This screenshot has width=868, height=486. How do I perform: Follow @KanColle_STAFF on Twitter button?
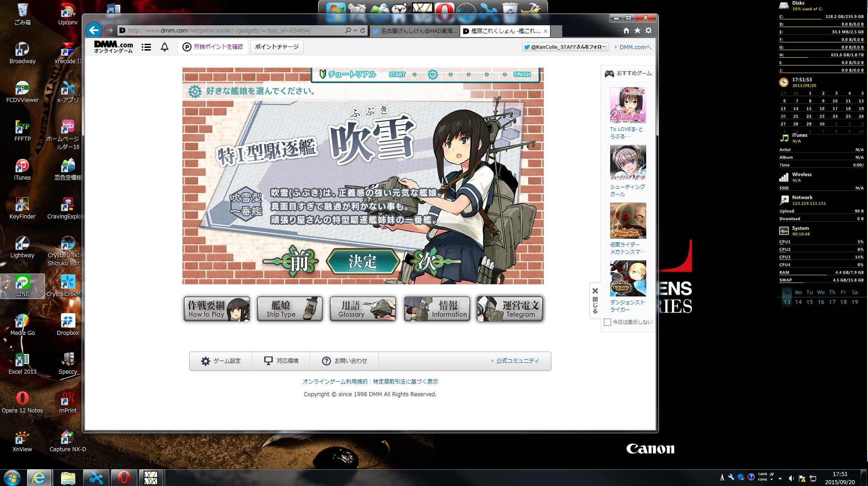click(565, 47)
